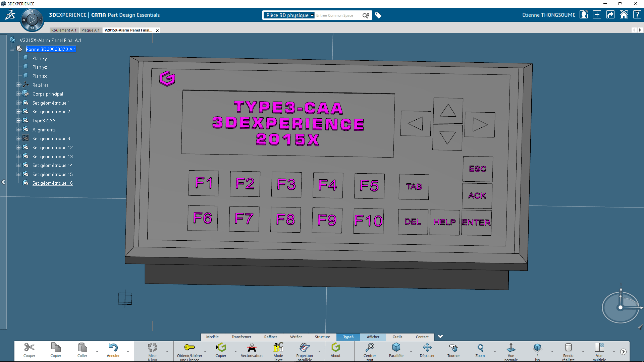The width and height of the screenshot is (644, 362).
Task: Select Plan xy in the tree
Action: tap(40, 58)
